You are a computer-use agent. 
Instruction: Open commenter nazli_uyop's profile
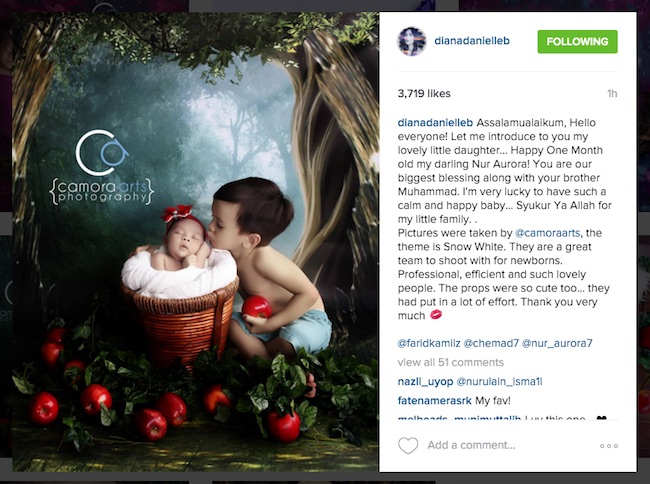(x=425, y=382)
